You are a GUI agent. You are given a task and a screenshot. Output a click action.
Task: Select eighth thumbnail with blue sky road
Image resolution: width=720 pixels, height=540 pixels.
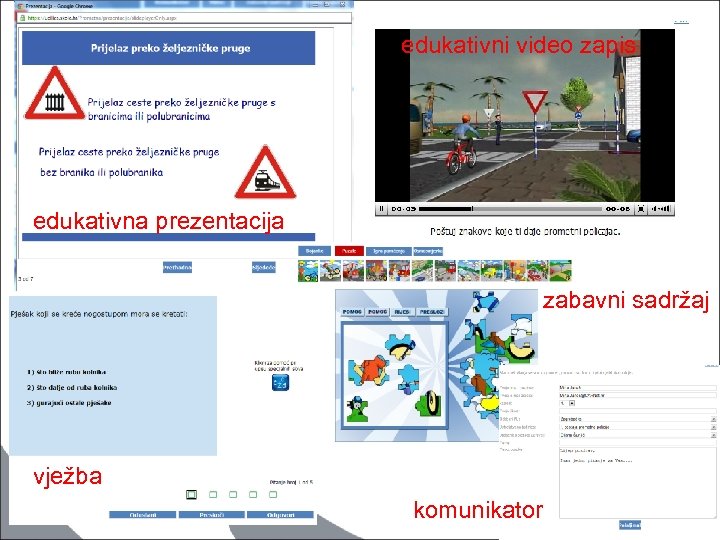[468, 270]
